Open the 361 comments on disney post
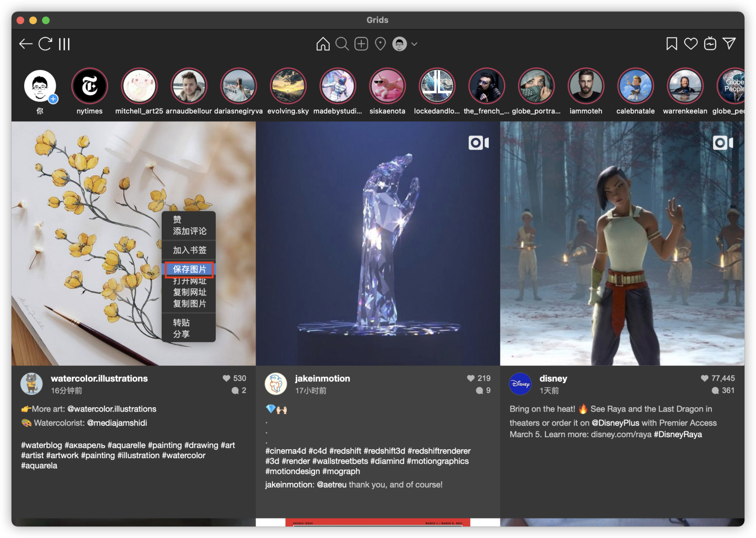 click(723, 391)
